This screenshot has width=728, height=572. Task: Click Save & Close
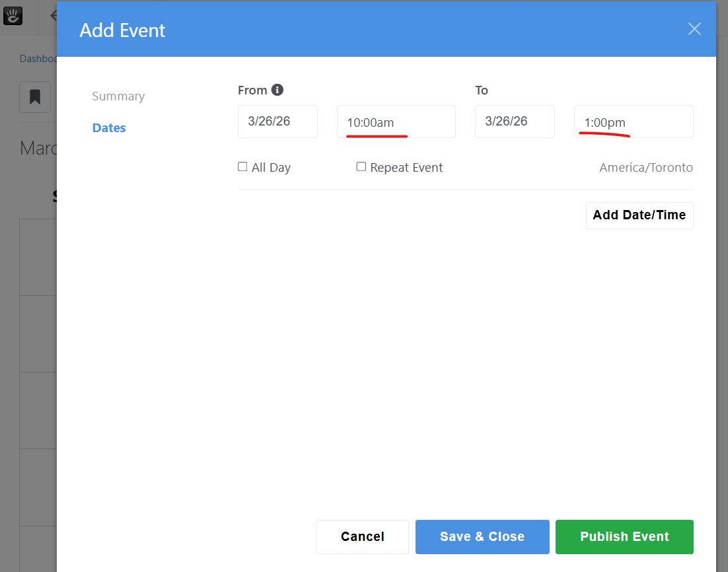tap(482, 537)
